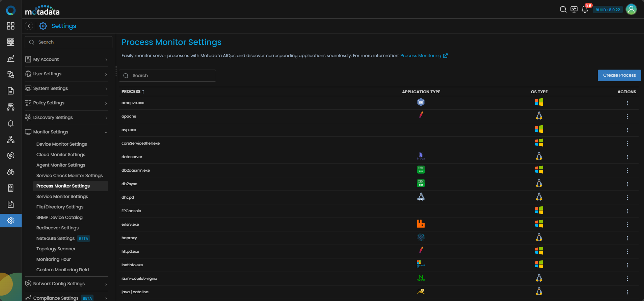This screenshot has width=644, height=301.
Task: Open the Process Monitoring documentation link
Action: point(424,56)
